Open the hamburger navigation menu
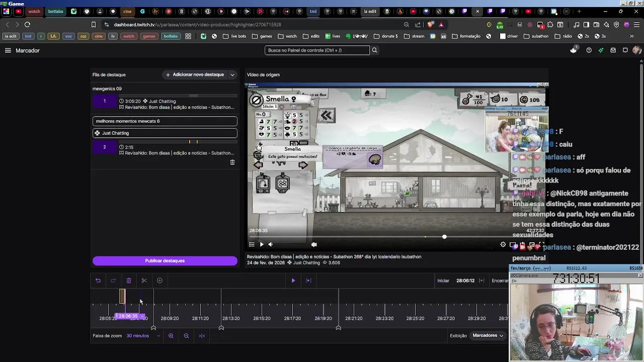This screenshot has width=644, height=362. pyautogui.click(x=8, y=50)
